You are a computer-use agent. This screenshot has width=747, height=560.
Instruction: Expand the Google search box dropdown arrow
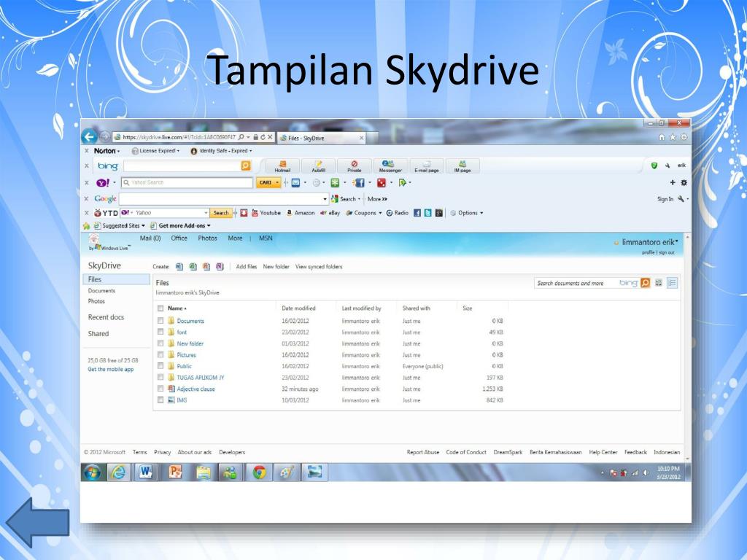(325, 199)
